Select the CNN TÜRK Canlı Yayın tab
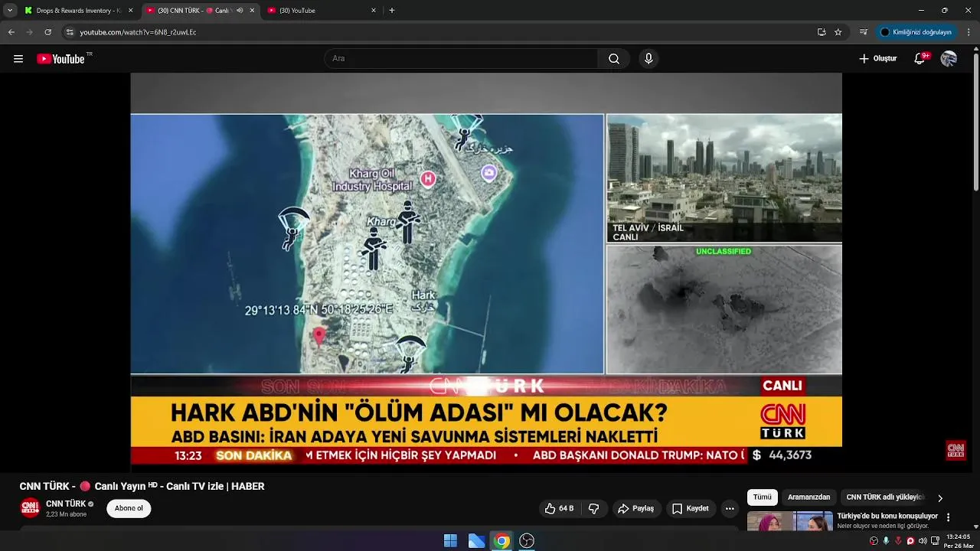The width and height of the screenshot is (980, 551). click(x=201, y=11)
